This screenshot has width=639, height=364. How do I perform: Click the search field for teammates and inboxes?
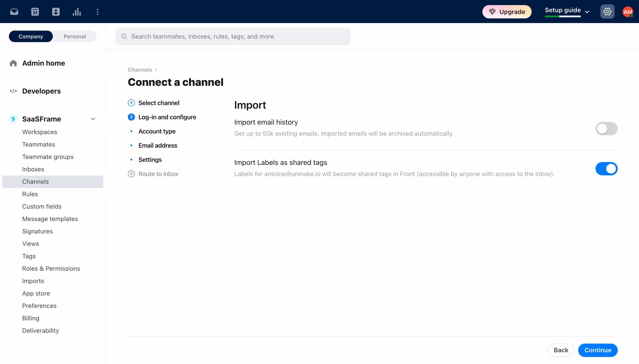click(233, 36)
